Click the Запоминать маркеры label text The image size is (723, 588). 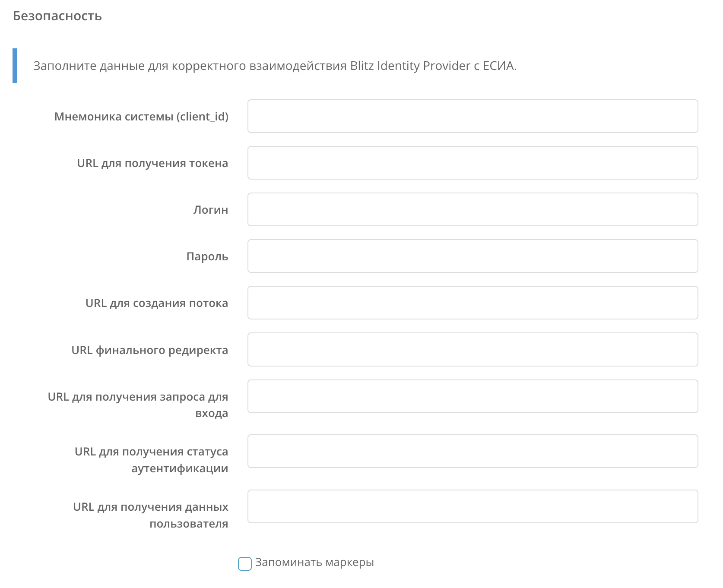(315, 563)
